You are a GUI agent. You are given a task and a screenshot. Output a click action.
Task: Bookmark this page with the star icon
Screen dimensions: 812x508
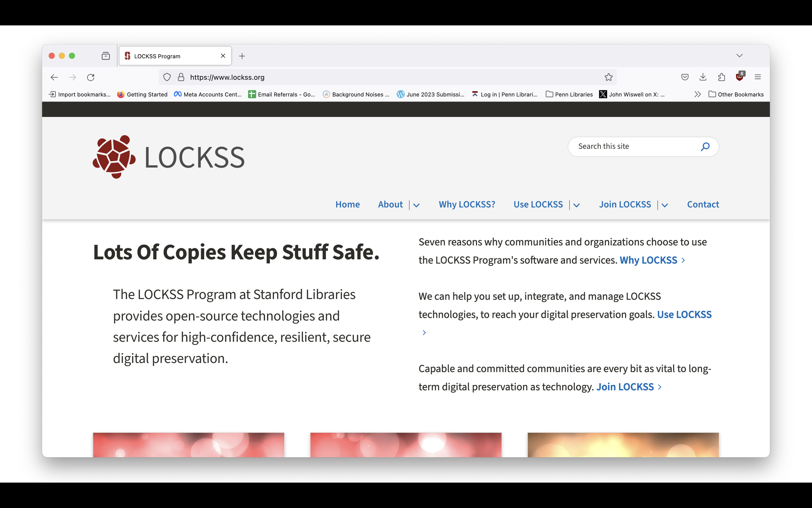608,77
